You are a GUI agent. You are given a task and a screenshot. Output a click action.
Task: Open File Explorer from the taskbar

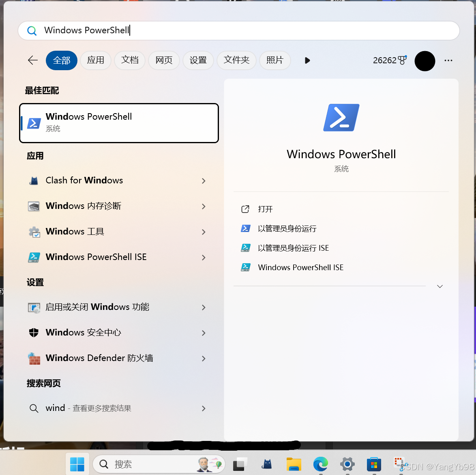pyautogui.click(x=294, y=464)
